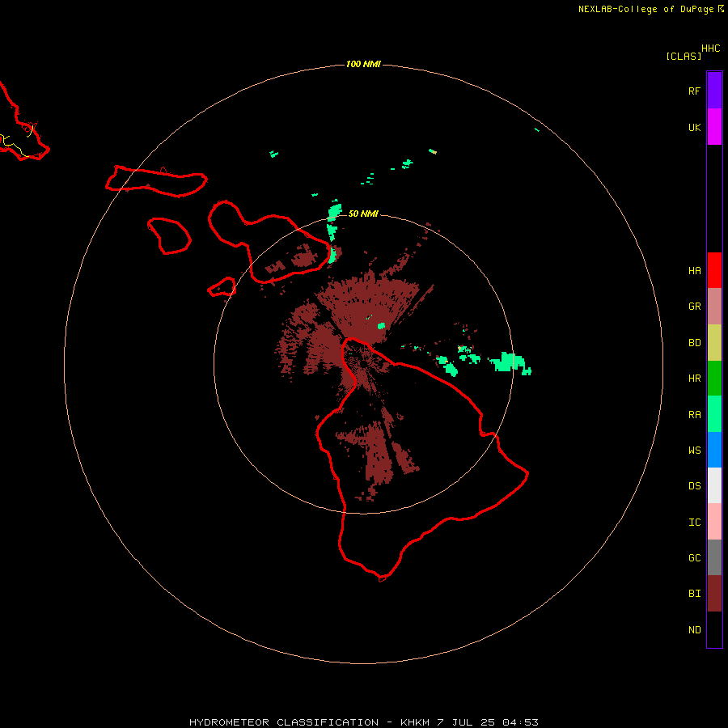Screen dimensions: 728x728
Task: Click the RF legend label
Action: click(694, 91)
